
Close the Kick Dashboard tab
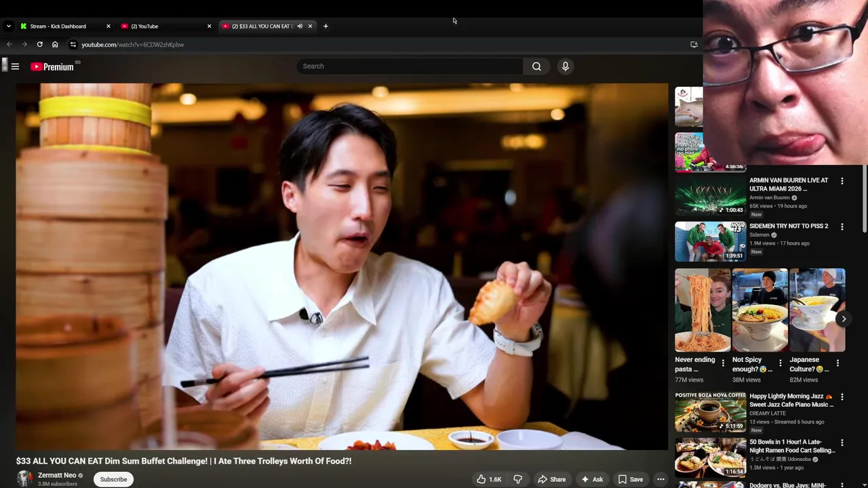108,26
